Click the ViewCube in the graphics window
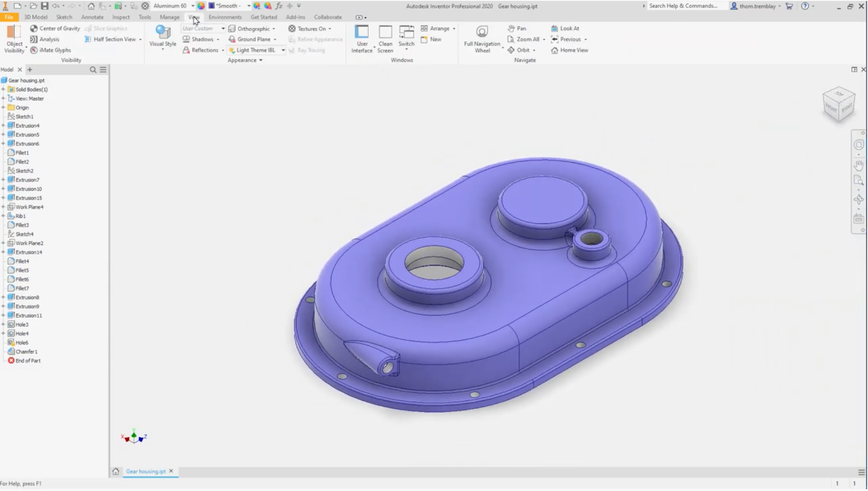This screenshot has height=491, width=868. pyautogui.click(x=839, y=104)
